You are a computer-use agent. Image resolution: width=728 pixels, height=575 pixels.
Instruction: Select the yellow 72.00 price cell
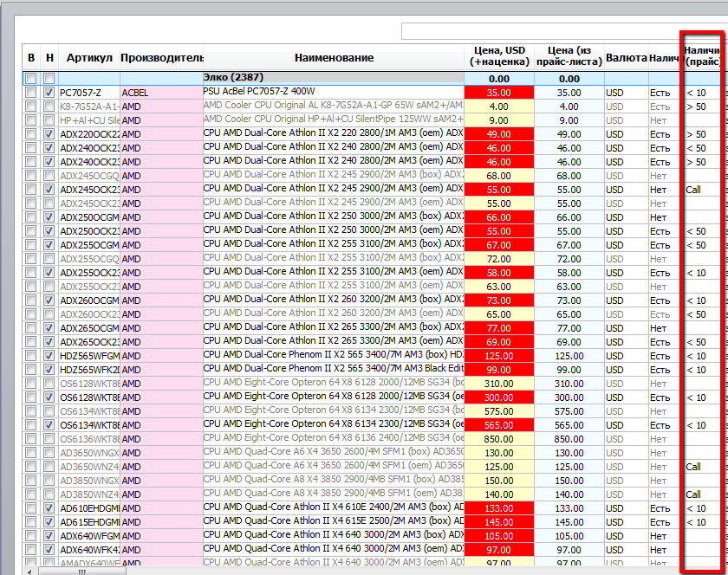coord(499,259)
